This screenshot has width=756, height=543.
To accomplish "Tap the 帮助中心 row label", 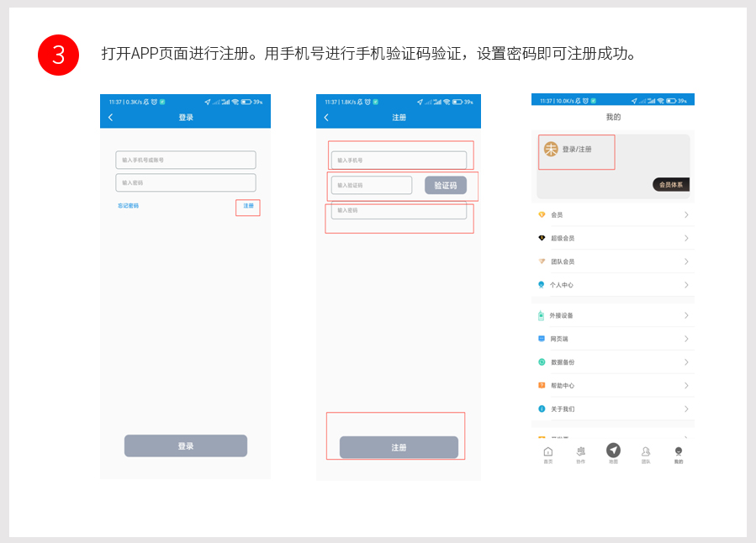I will [563, 386].
